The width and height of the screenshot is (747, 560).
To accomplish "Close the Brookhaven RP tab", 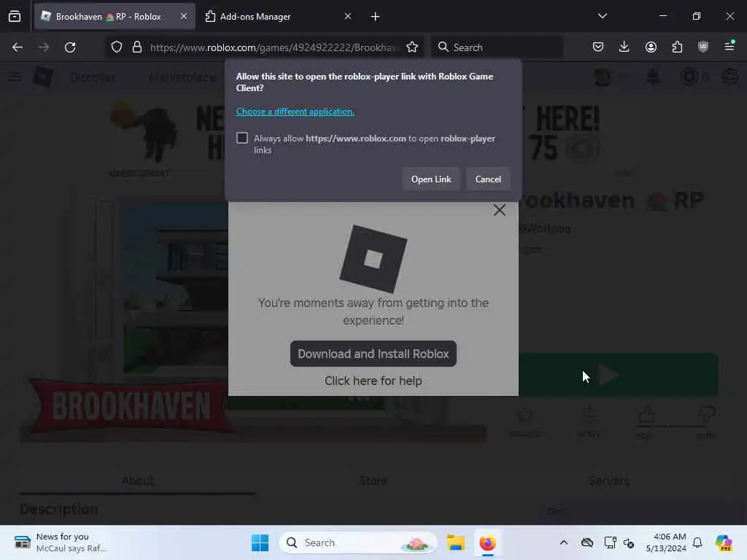I will click(x=184, y=16).
